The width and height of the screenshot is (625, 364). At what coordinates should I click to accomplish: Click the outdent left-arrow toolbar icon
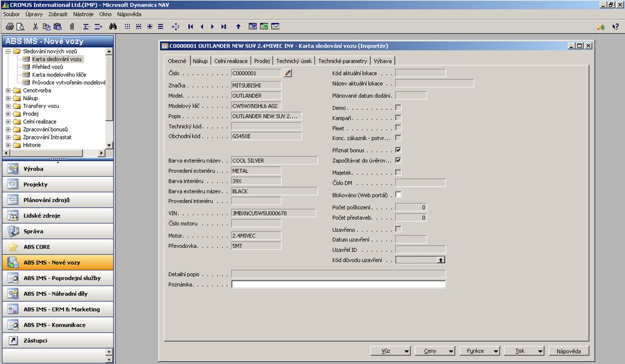click(x=87, y=26)
